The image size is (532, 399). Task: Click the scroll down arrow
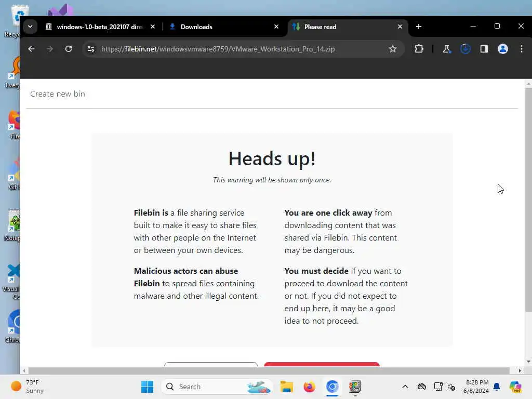[528, 362]
